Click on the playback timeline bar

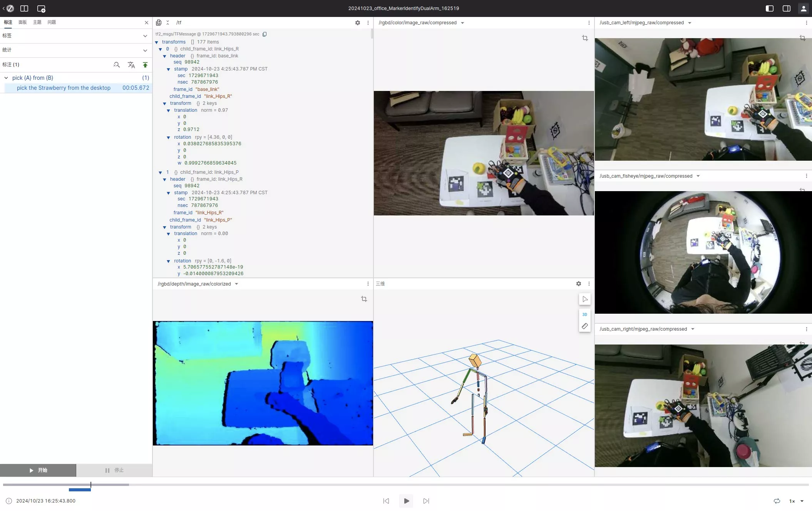pos(406,484)
